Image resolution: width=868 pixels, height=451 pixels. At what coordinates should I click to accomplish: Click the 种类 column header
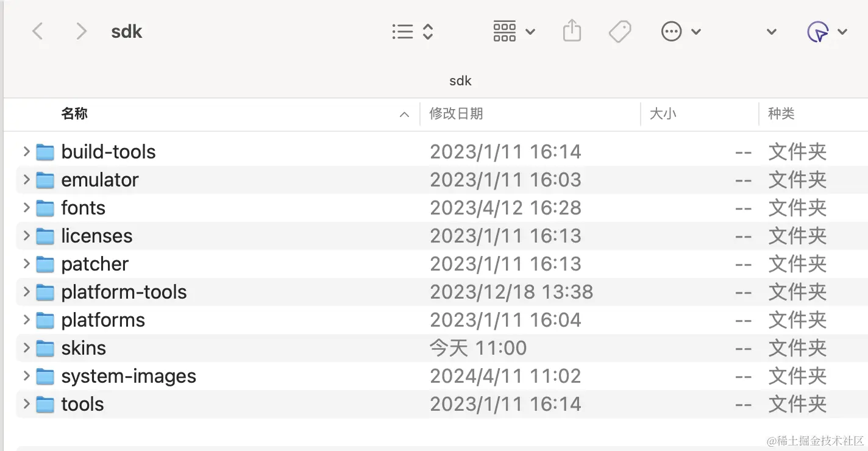(781, 113)
